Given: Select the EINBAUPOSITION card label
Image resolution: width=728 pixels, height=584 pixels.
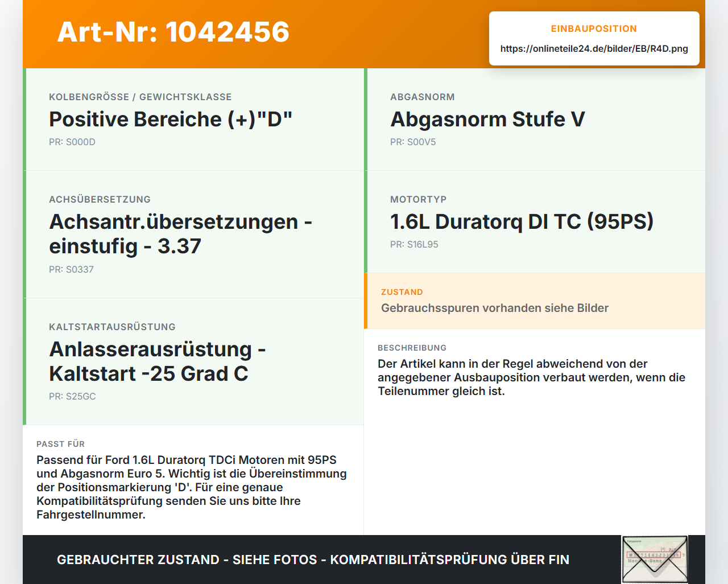Looking at the screenshot, I should click(594, 28).
